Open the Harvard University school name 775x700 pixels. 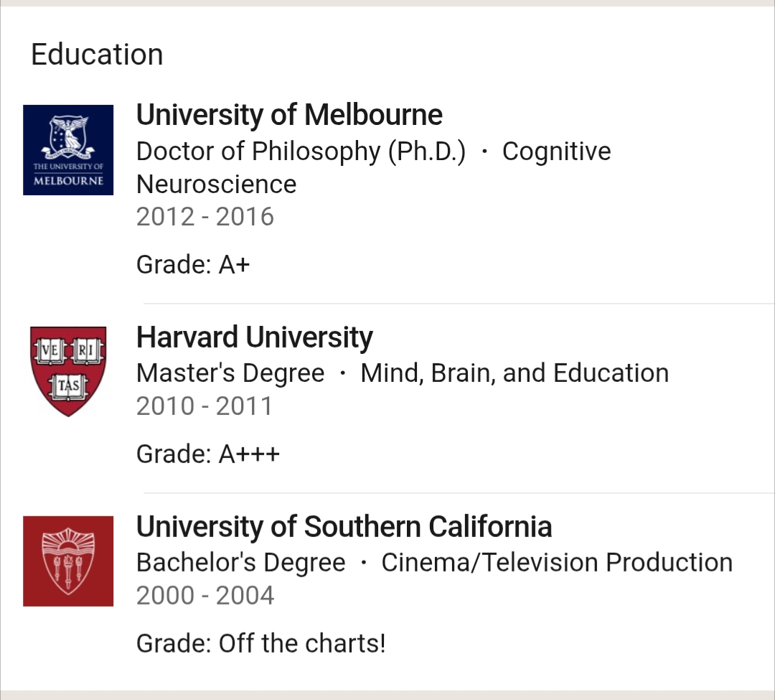coord(255,337)
